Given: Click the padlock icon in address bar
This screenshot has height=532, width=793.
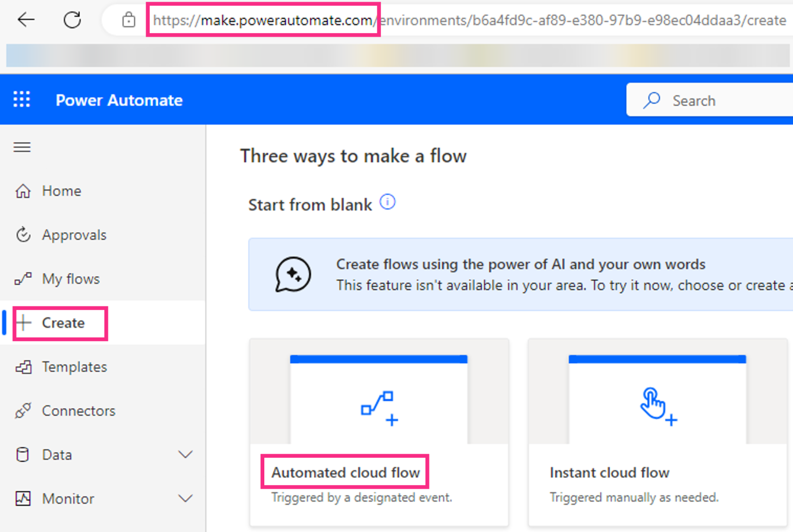Looking at the screenshot, I should 128,20.
